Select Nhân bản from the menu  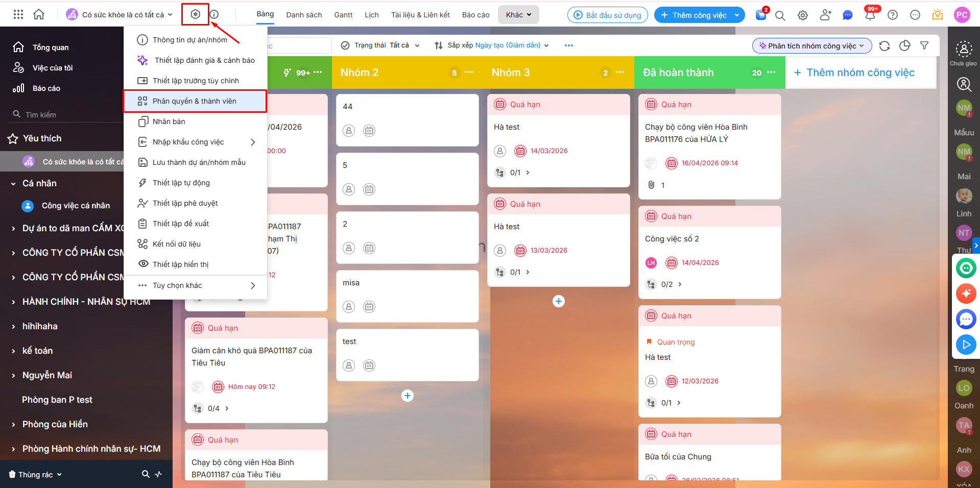[196, 121]
